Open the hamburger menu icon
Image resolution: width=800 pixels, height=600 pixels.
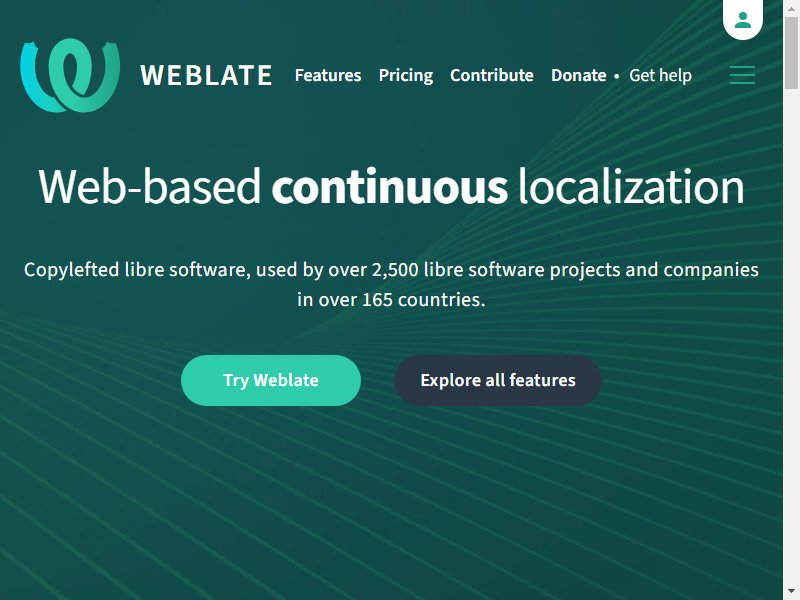click(x=742, y=75)
